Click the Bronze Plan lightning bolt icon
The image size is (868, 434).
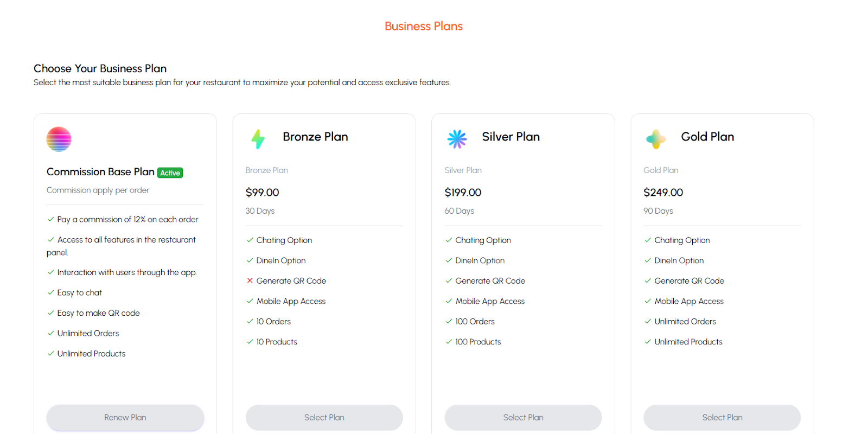click(x=258, y=139)
